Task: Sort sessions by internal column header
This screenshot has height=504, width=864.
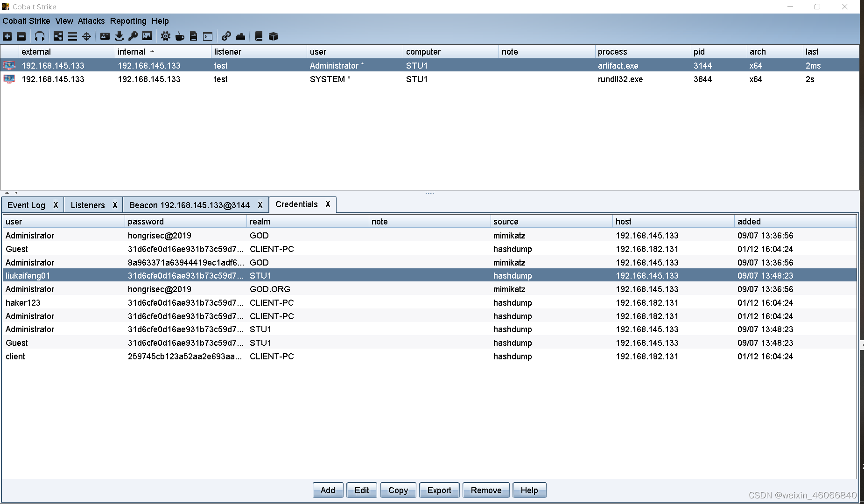Action: pos(163,52)
